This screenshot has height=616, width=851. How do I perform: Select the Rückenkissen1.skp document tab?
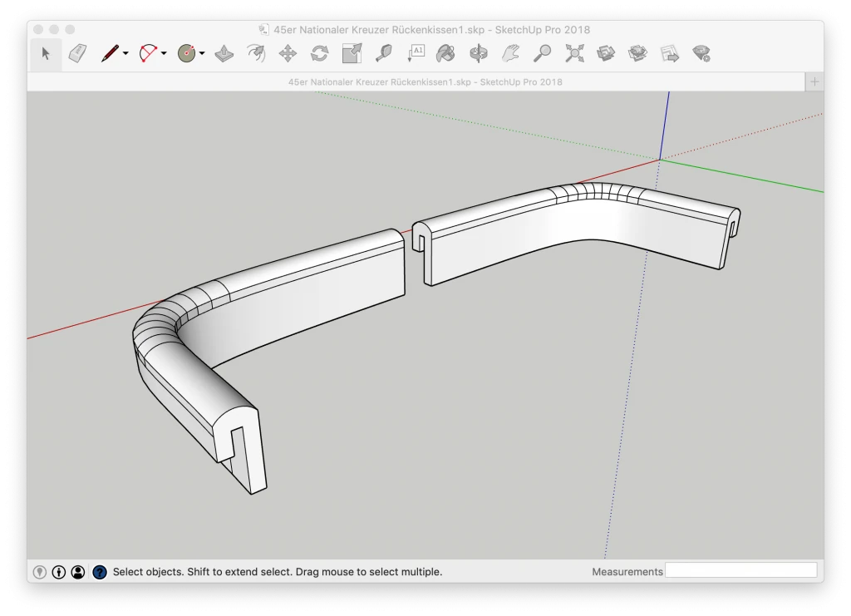pyautogui.click(x=425, y=82)
